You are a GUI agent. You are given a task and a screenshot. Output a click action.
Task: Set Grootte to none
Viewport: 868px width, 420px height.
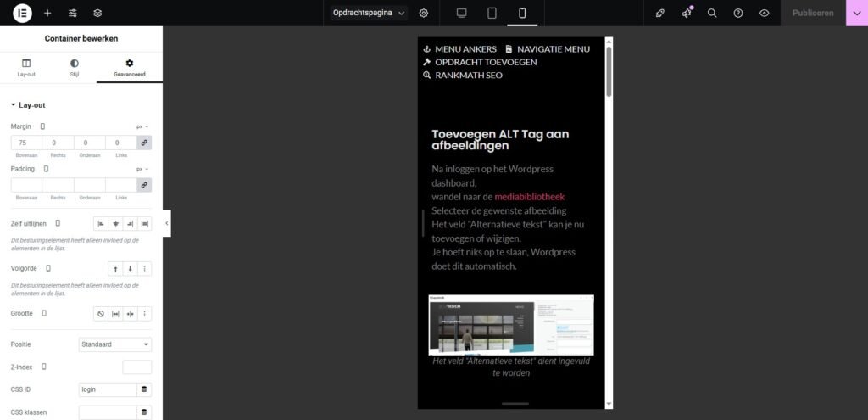[101, 314]
